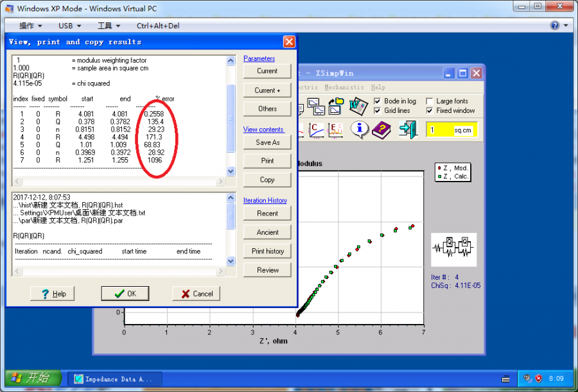The image size is (578, 392).
Task: Expand the 工具 dropdown menu
Action: (109, 26)
